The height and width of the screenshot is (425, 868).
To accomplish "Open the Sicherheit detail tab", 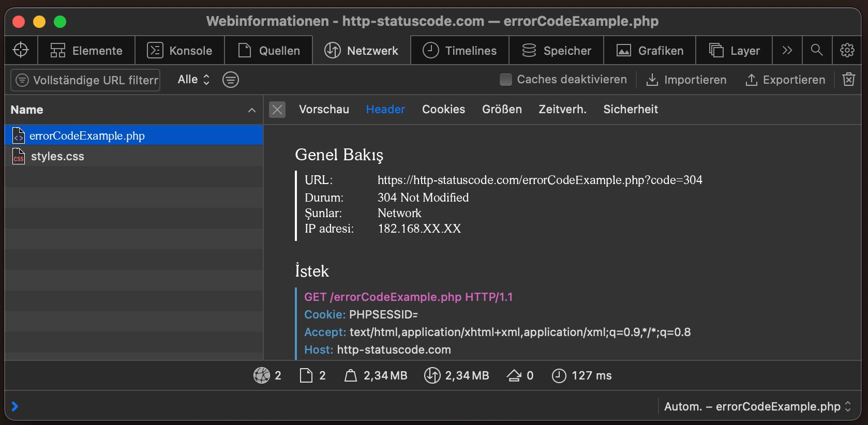I will [631, 110].
